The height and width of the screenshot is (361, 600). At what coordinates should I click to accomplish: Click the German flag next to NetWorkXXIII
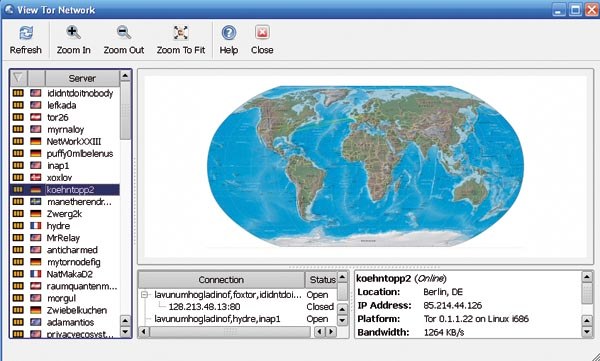36,141
